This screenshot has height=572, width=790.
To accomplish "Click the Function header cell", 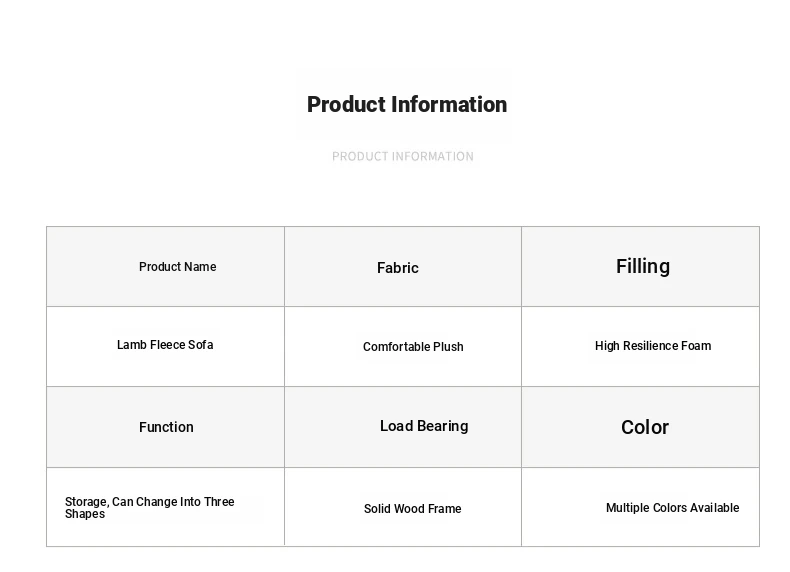I will [x=166, y=427].
